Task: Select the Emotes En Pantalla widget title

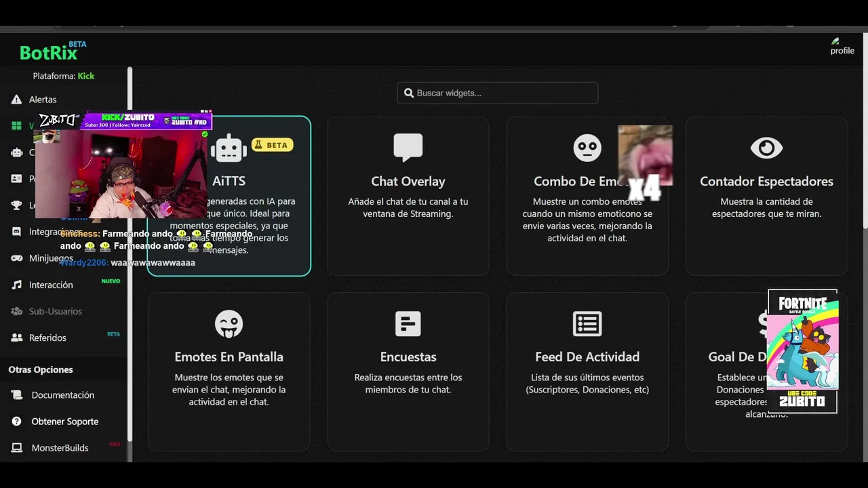Action: [x=229, y=357]
